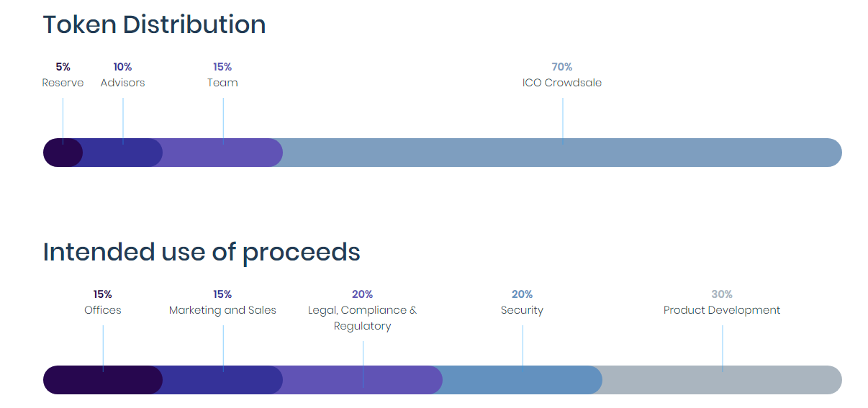Select the 5% Reserve percentage label

[x=63, y=67]
